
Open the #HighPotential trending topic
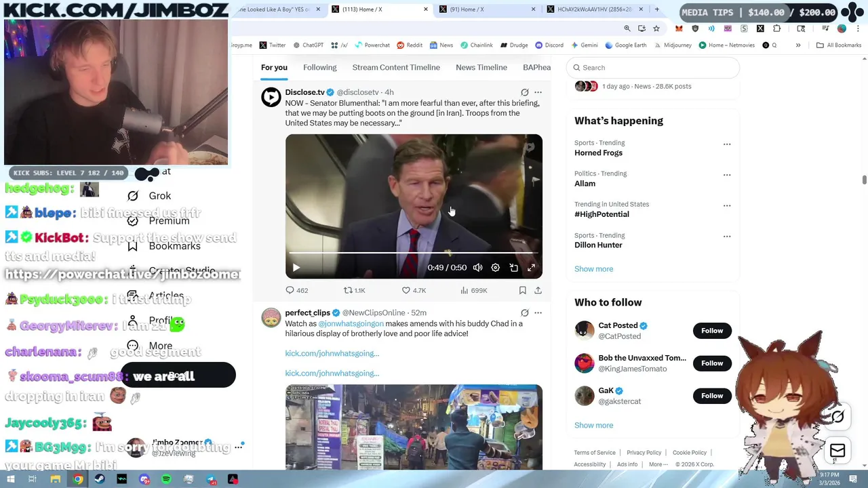pos(601,214)
